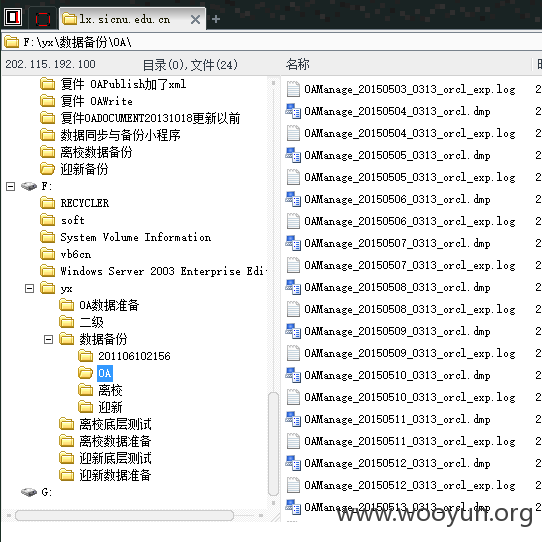Select dmp file icon OAManage_20150507_0313_orcl.dmp
542x542 pixels.
point(293,243)
